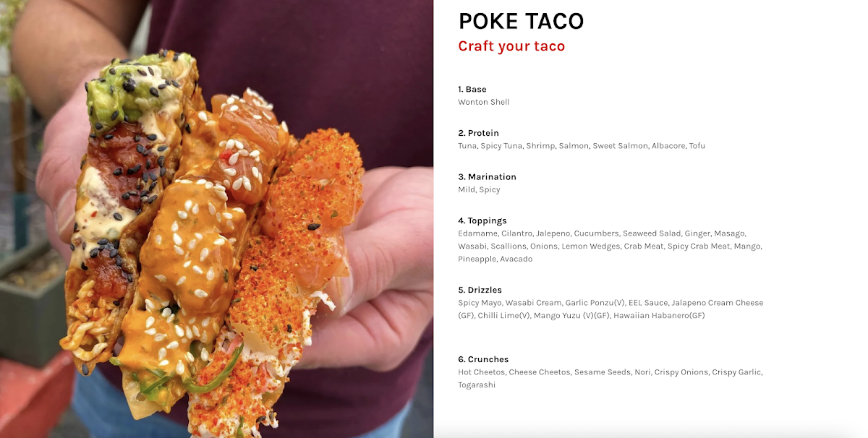The height and width of the screenshot is (438, 868).
Task: Select the 5. Drizzles heading
Action: (x=480, y=291)
